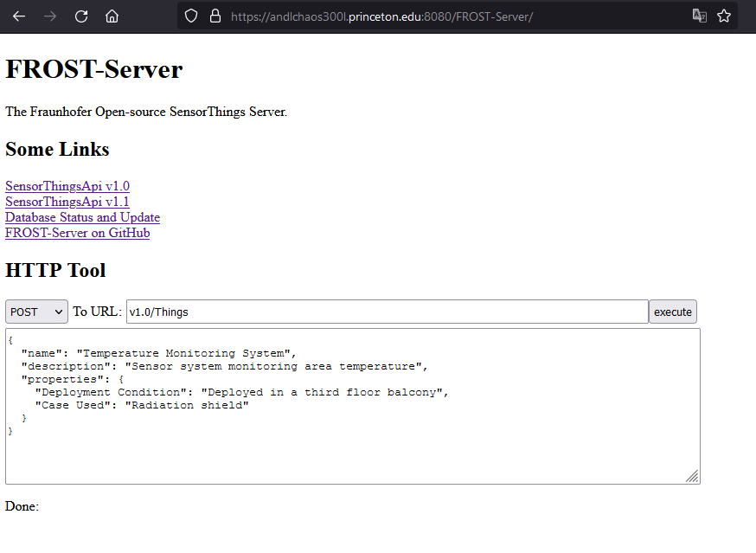The width and height of the screenshot is (756, 553).
Task: Click inside the JSON request body textarea
Action: [x=352, y=450]
